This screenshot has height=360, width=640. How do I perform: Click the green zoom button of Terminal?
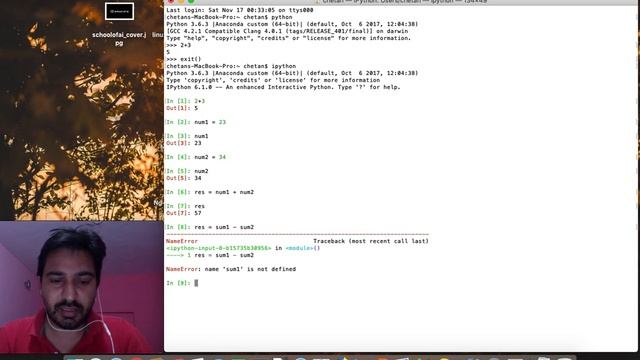191,1
